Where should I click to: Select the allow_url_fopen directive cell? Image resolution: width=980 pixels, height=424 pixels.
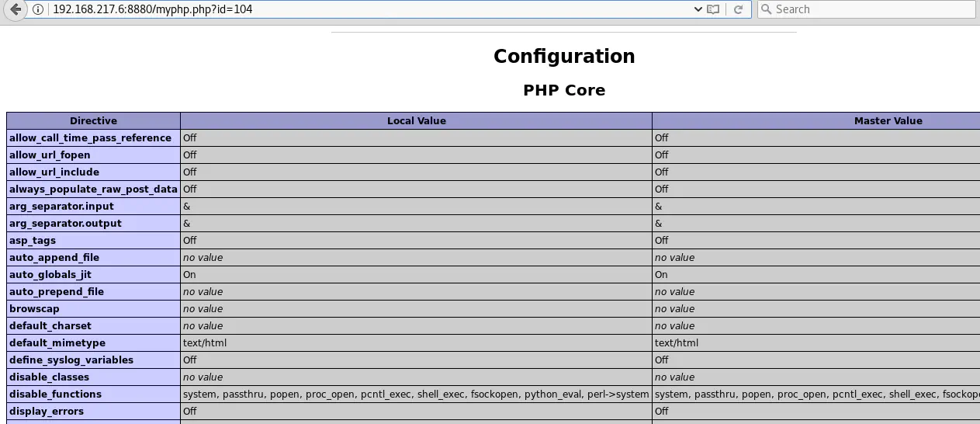coord(93,155)
